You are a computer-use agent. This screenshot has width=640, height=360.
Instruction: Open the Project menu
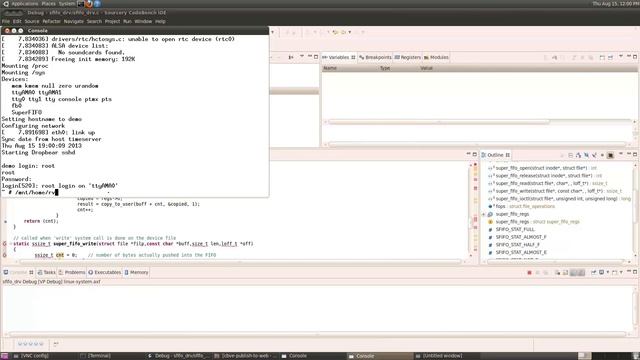tap(112, 21)
